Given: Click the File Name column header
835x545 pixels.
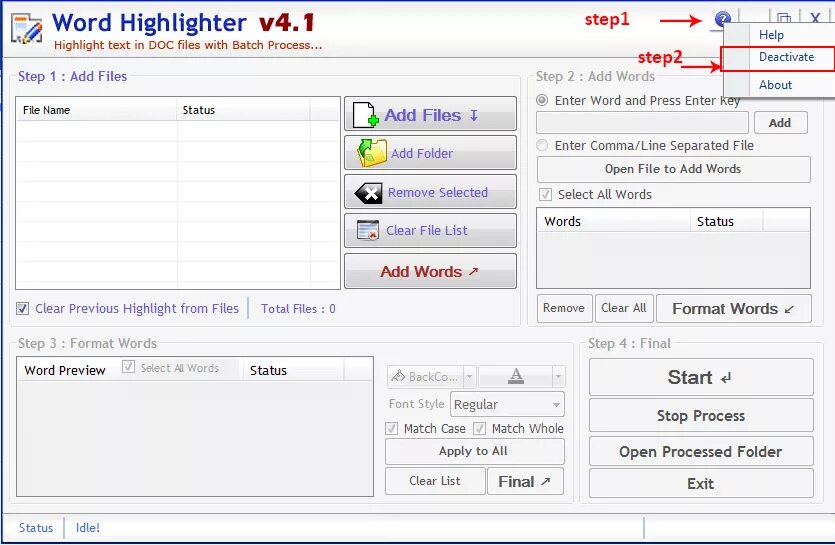Looking at the screenshot, I should click(96, 110).
